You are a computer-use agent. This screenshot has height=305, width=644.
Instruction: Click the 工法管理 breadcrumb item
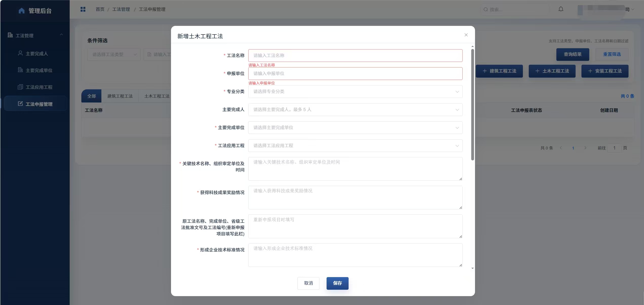[121, 9]
